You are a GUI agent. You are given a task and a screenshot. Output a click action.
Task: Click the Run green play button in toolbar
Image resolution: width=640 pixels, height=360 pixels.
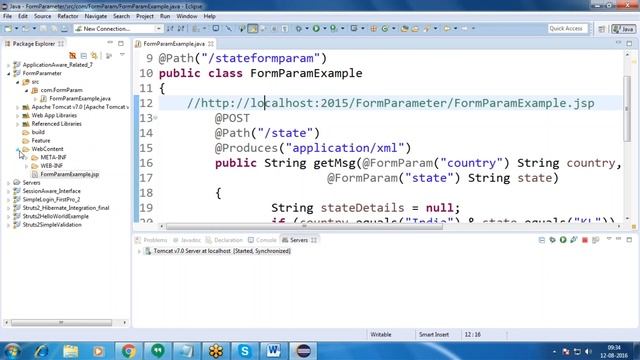(x=316, y=29)
